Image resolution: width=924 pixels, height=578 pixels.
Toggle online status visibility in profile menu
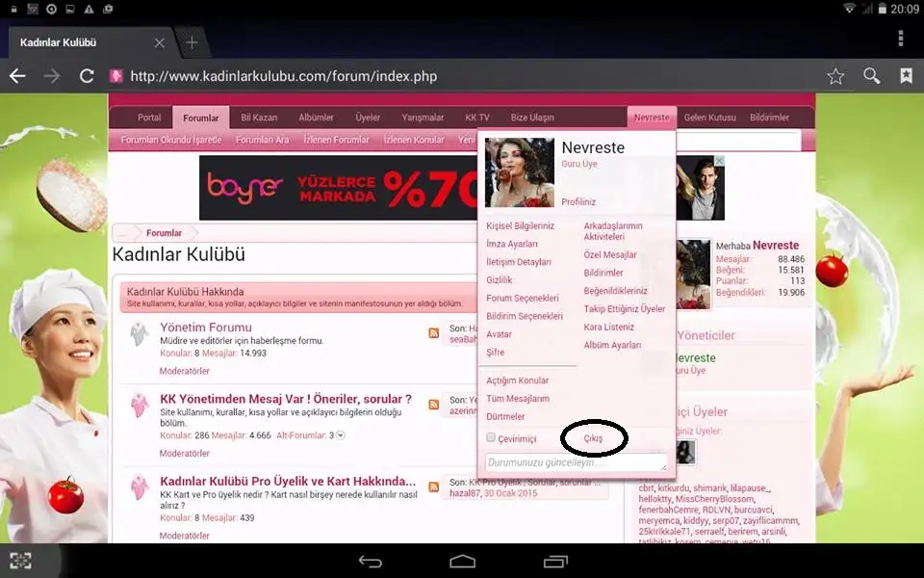point(491,436)
